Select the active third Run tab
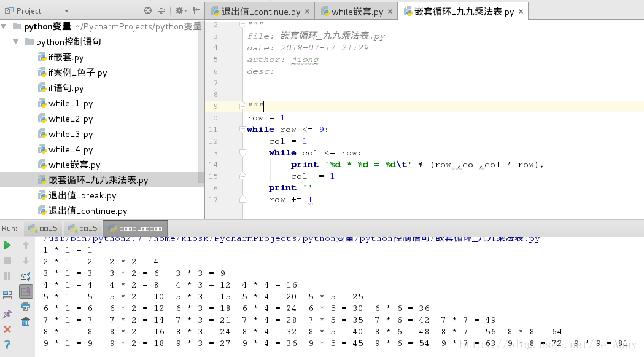 tap(135, 228)
